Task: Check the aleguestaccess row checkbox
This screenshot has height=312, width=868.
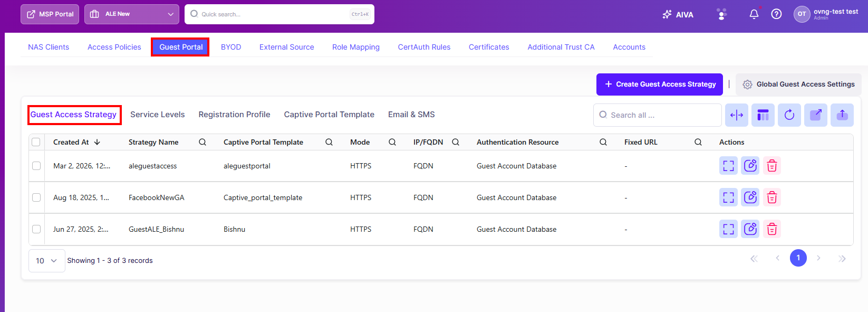Action: 36,166
